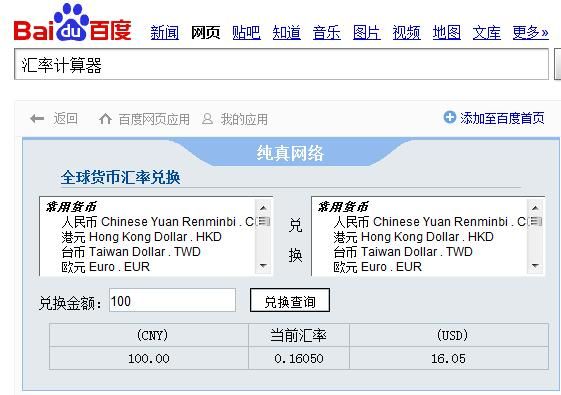Click the 纯真网络 header tab
Image resolution: width=561 pixels, height=395 pixels.
[x=290, y=153]
